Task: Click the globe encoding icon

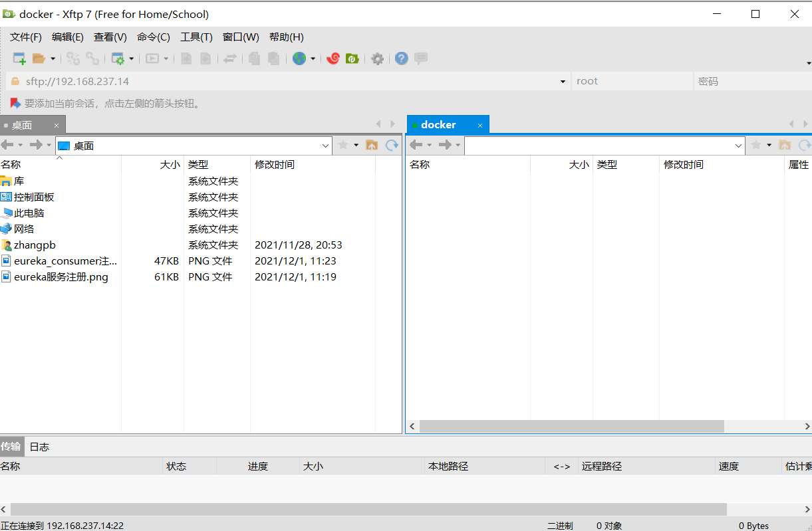Action: [x=299, y=58]
